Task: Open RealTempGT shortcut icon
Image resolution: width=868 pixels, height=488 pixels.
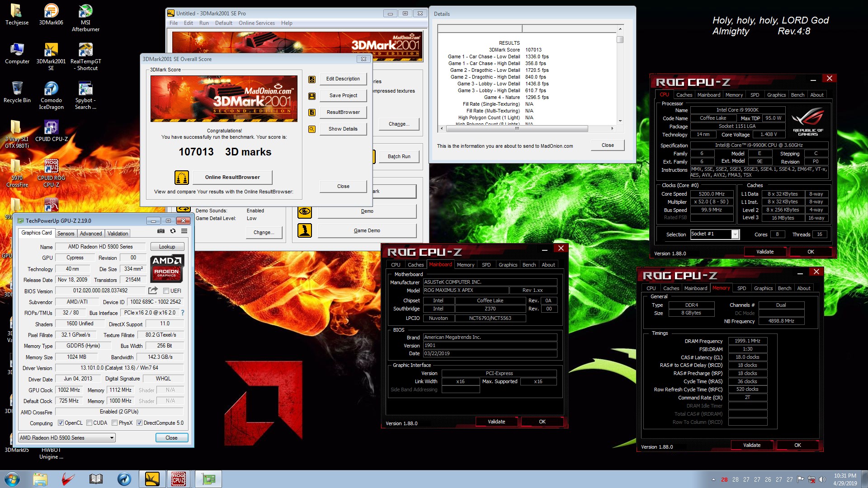Action: (85, 56)
